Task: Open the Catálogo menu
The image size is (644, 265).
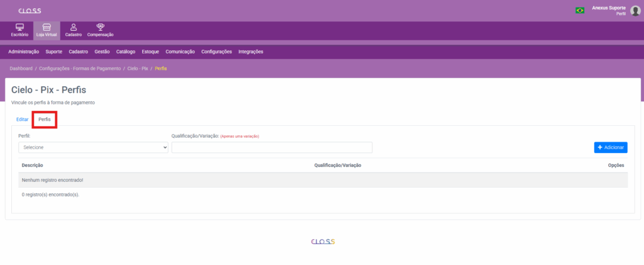Action: [126, 52]
